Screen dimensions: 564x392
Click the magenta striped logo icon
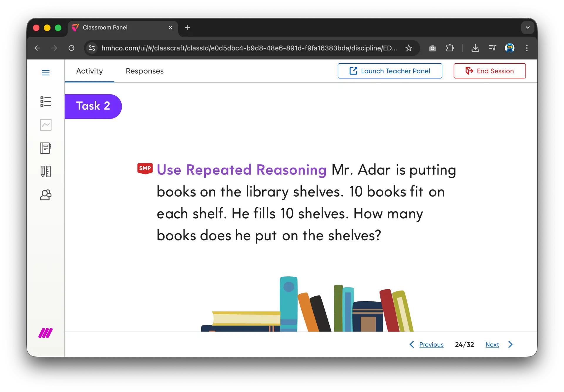(x=46, y=333)
